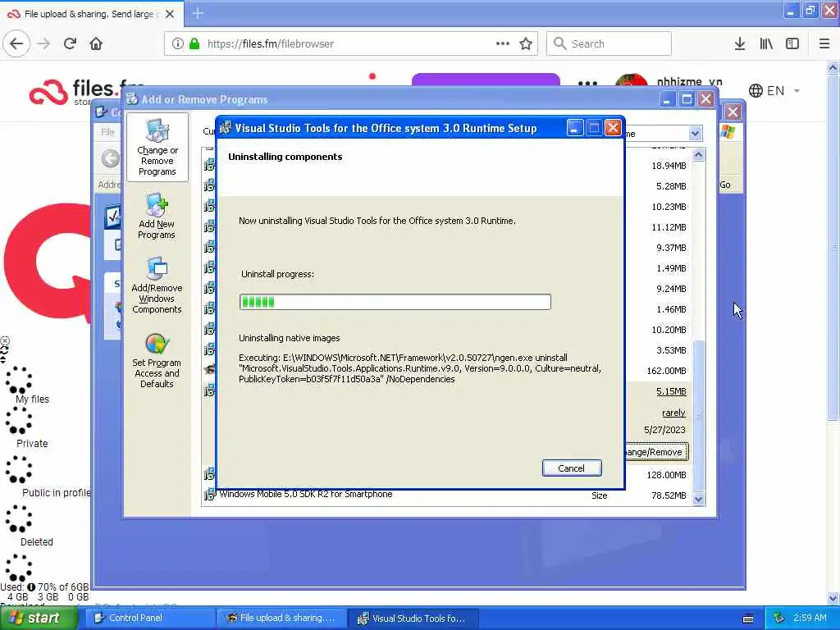The width and height of the screenshot is (840, 630).
Task: Open File menu in Control Panel window
Action: click(x=107, y=132)
